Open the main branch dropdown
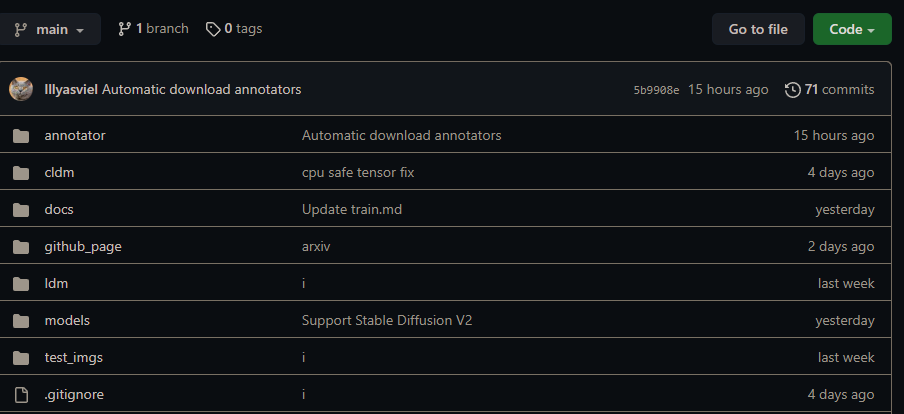The width and height of the screenshot is (904, 414). pos(50,29)
